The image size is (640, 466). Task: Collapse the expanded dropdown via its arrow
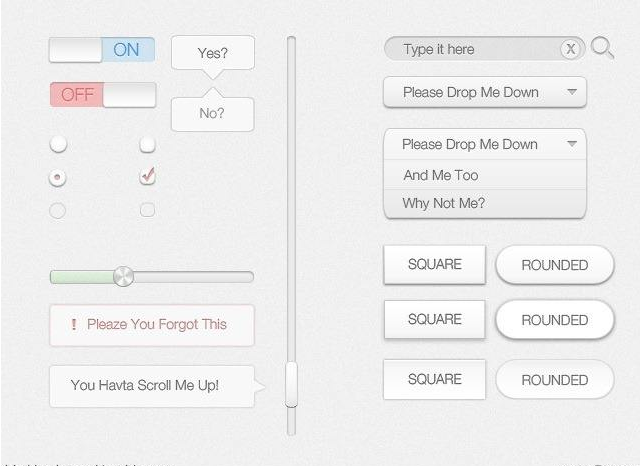(572, 144)
